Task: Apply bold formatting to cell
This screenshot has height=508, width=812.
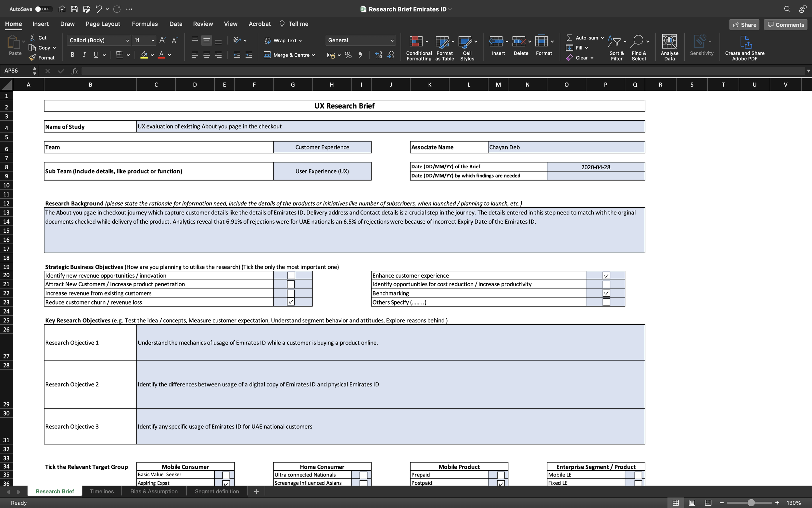Action: [x=72, y=55]
